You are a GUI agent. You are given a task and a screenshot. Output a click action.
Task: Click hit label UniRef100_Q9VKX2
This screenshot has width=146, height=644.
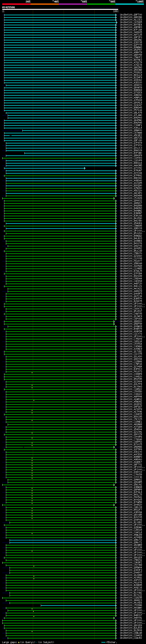click(x=131, y=201)
